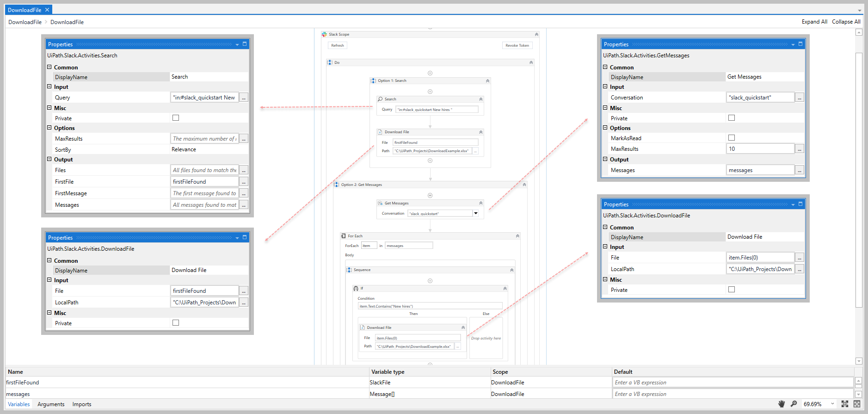Toggle Private checkbox in GetMessages properties
Image resolution: width=868 pixels, height=414 pixels.
click(732, 118)
